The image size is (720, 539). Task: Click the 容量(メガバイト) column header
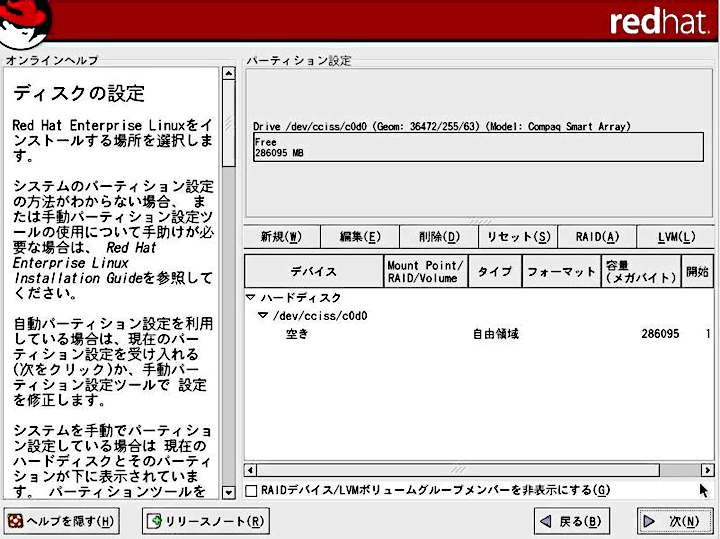pos(641,271)
